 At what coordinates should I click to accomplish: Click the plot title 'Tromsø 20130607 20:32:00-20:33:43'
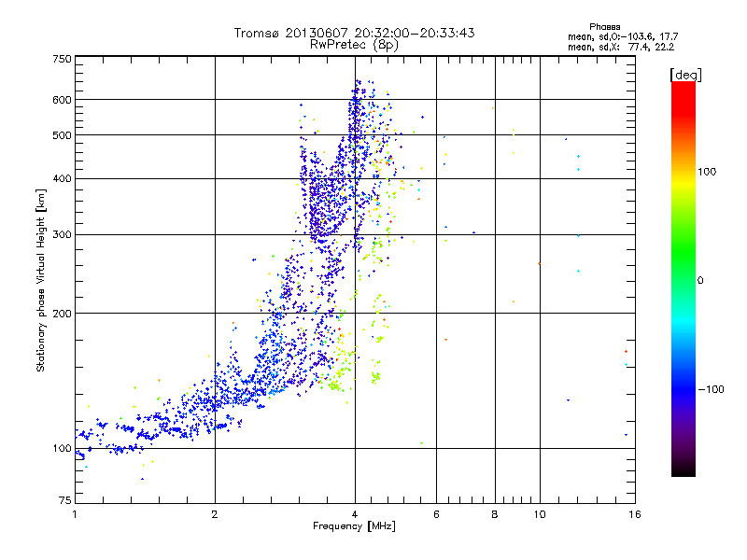pyautogui.click(x=354, y=33)
